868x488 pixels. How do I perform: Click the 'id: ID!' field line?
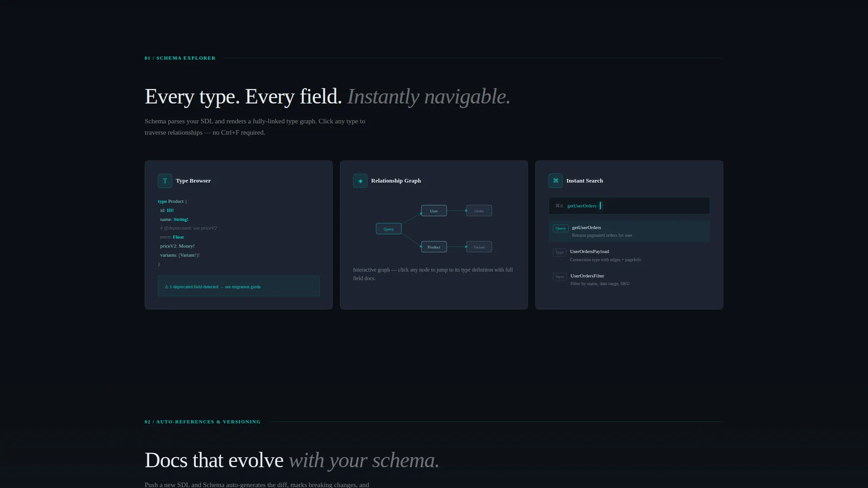(x=167, y=211)
